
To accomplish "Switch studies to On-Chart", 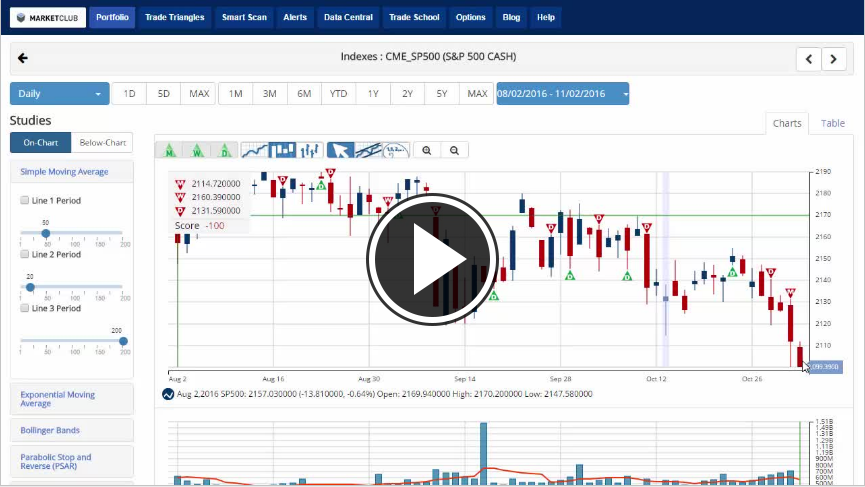I will [x=40, y=142].
